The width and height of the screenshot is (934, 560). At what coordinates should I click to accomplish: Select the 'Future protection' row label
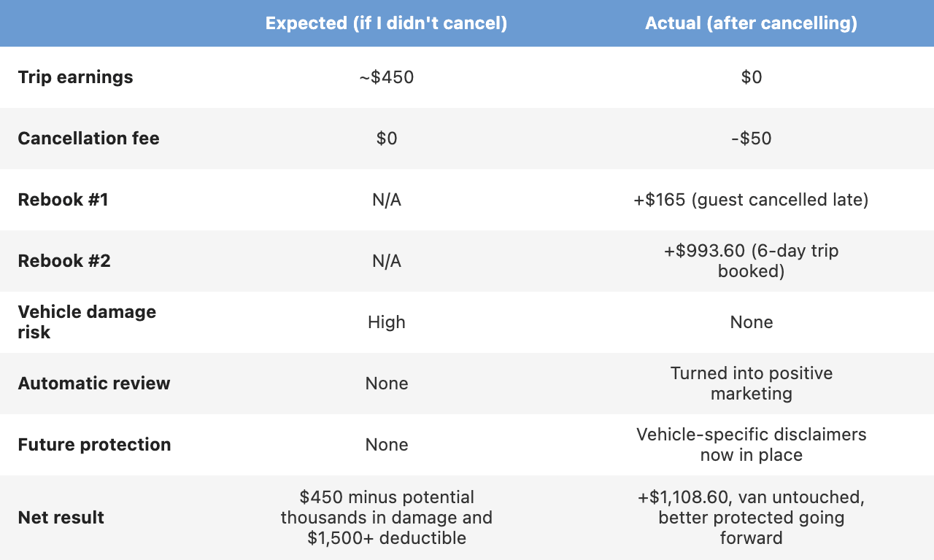(94, 445)
